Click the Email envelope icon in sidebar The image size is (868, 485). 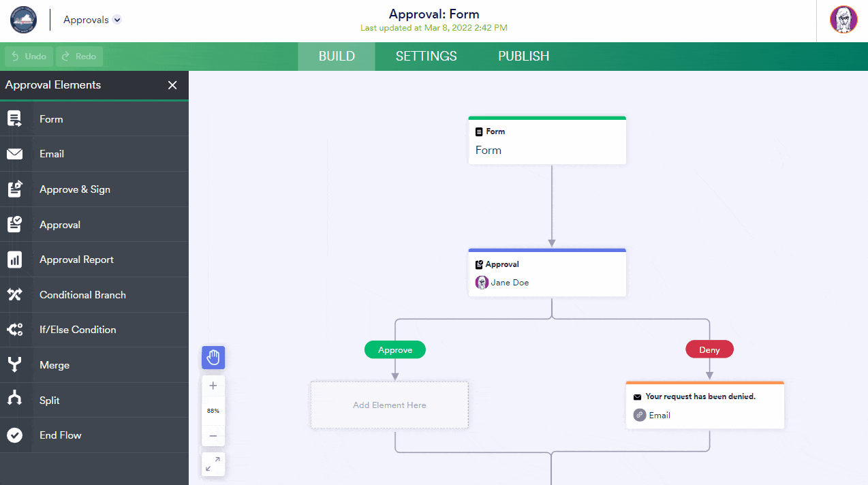(x=14, y=154)
